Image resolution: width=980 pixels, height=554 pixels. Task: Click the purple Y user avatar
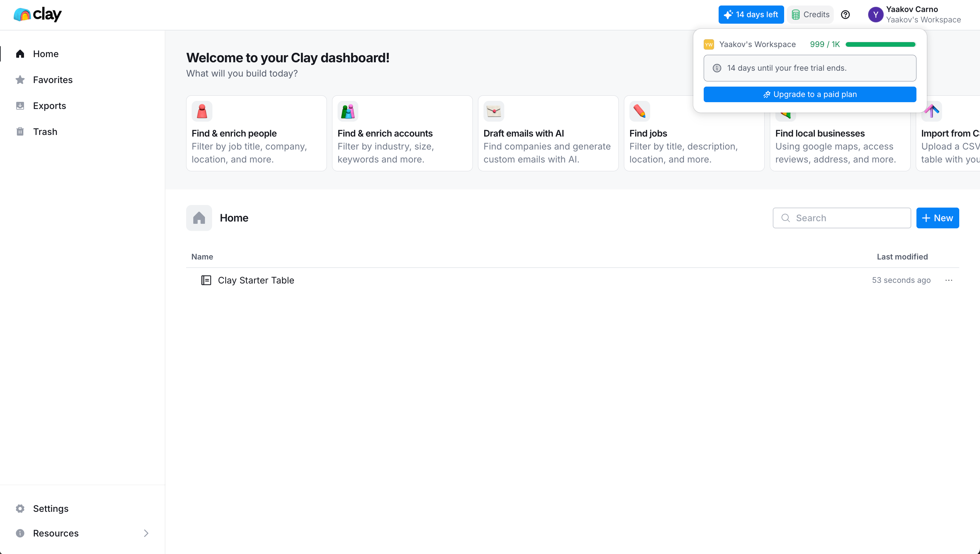pos(875,15)
